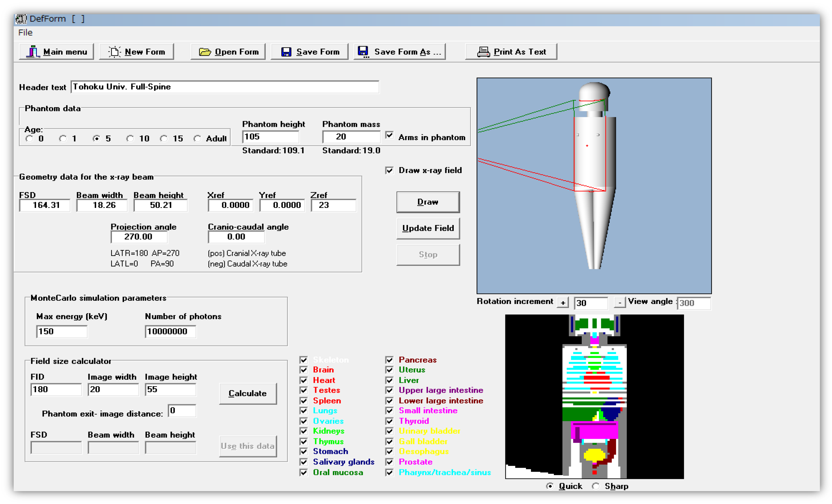Disable the Arms in phantom option
832x504 pixels.
click(390, 135)
